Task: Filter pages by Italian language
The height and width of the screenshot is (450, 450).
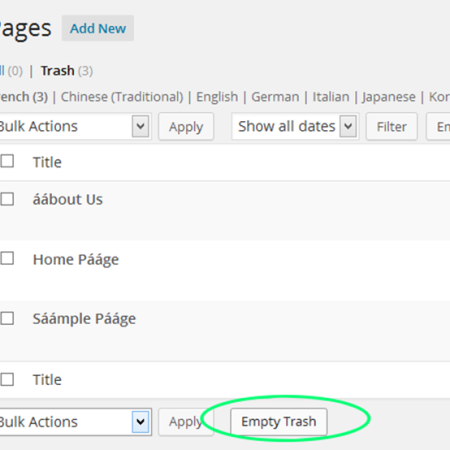Action: pos(331,97)
